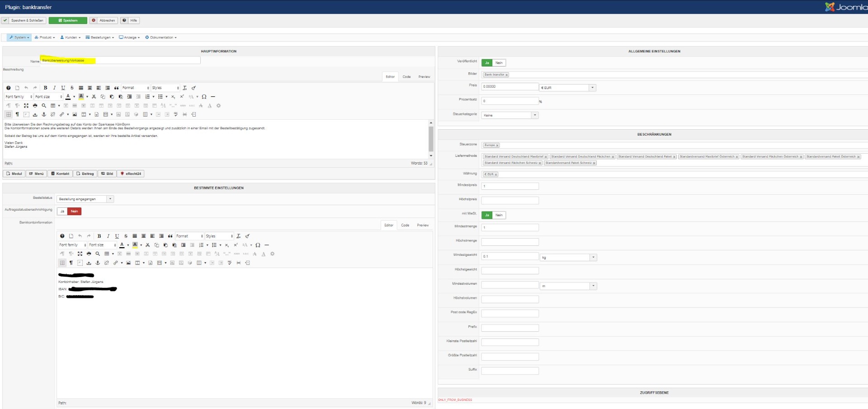Open the Produkt menu
Image resolution: width=868 pixels, height=409 pixels.
tap(45, 38)
